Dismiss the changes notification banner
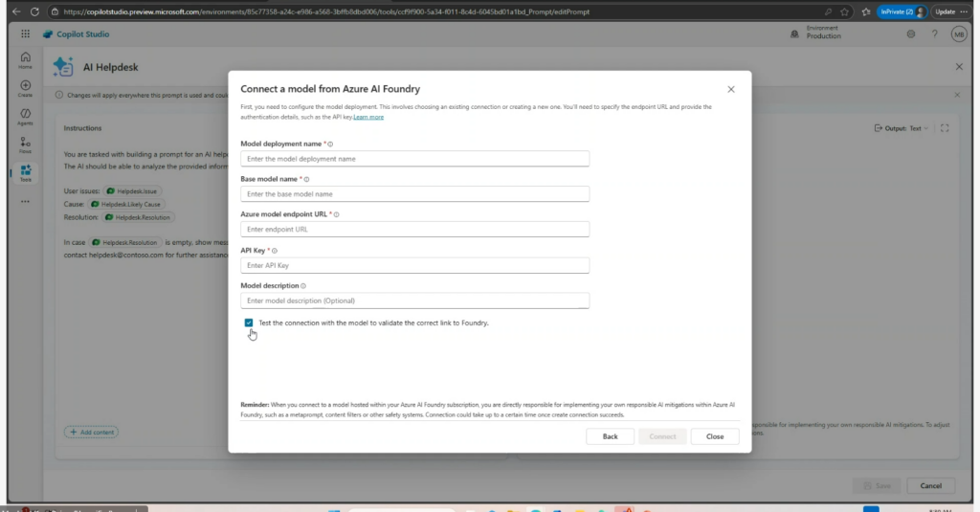 click(x=957, y=95)
